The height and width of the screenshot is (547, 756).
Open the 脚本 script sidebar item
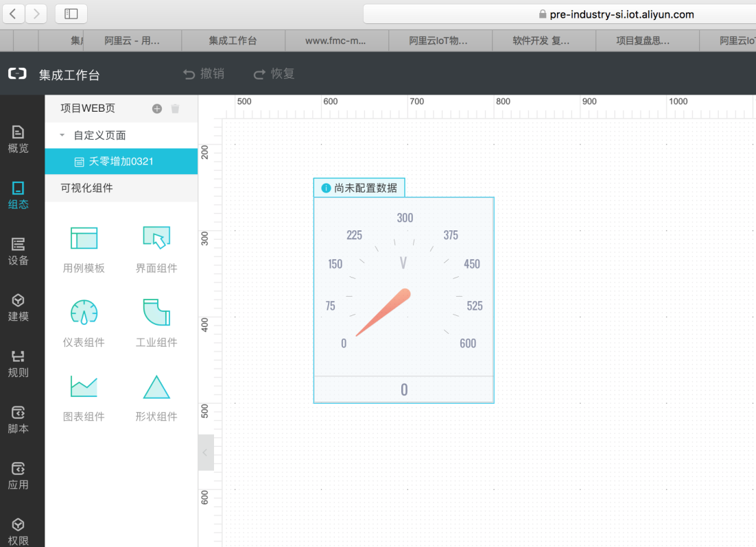click(x=18, y=420)
